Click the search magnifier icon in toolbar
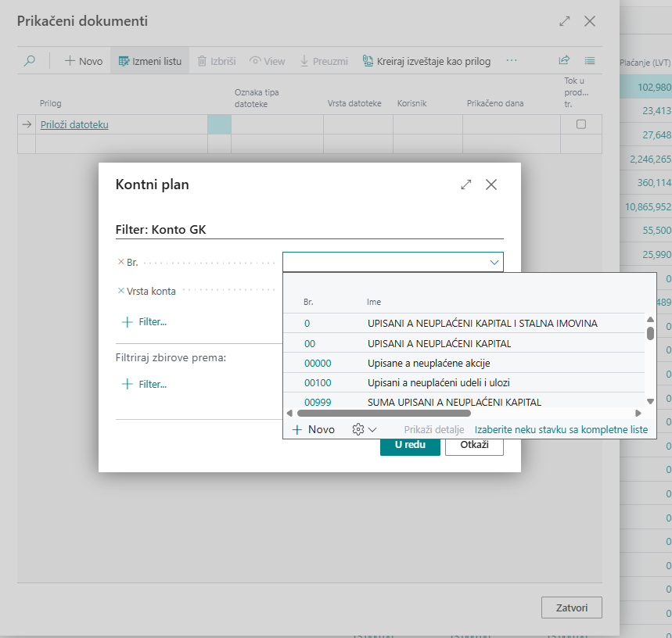 [29, 61]
